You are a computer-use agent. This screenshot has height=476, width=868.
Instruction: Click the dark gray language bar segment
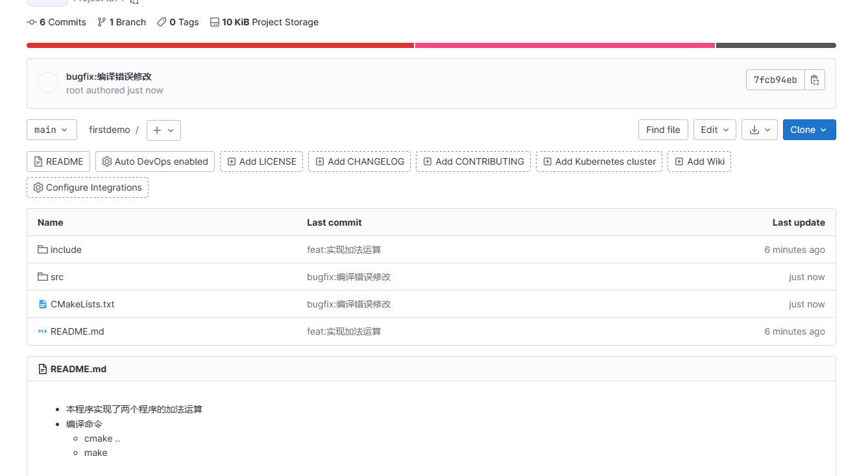(x=776, y=45)
